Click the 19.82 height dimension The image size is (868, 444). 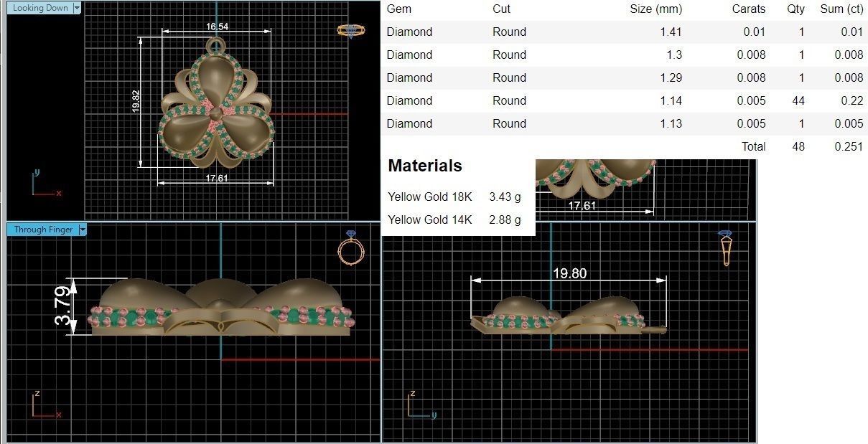click(136, 100)
